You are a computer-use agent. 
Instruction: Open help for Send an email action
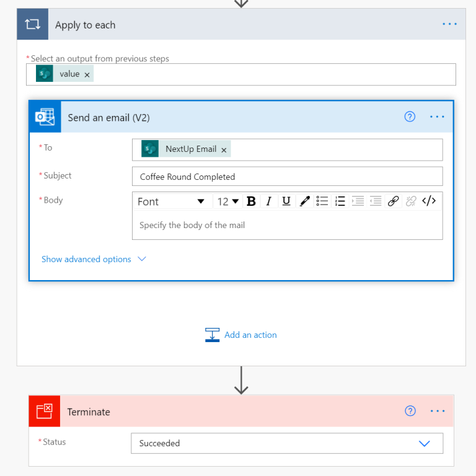410,117
